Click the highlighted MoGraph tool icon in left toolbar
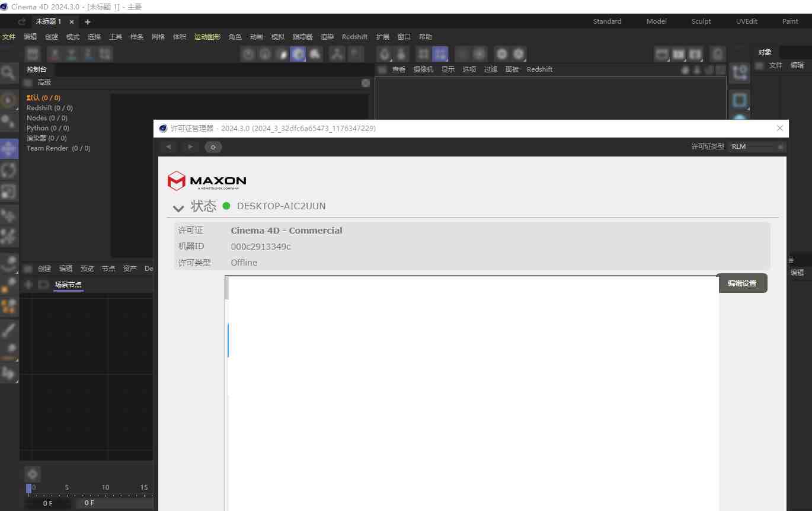 point(8,148)
